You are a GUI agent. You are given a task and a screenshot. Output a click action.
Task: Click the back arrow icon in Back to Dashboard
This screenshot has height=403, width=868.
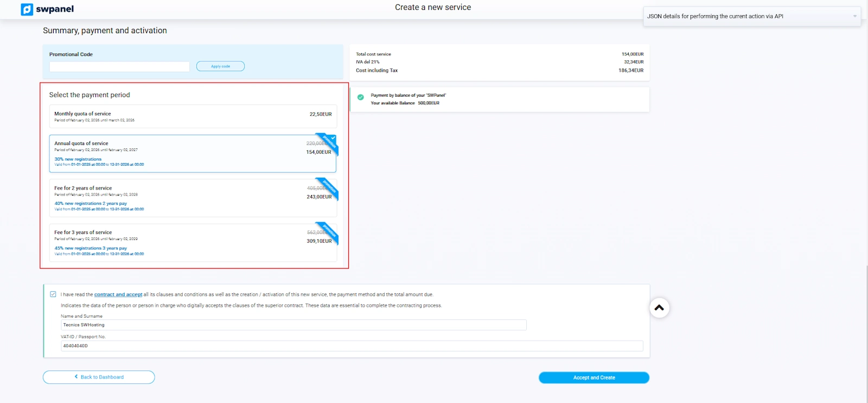coord(76,377)
